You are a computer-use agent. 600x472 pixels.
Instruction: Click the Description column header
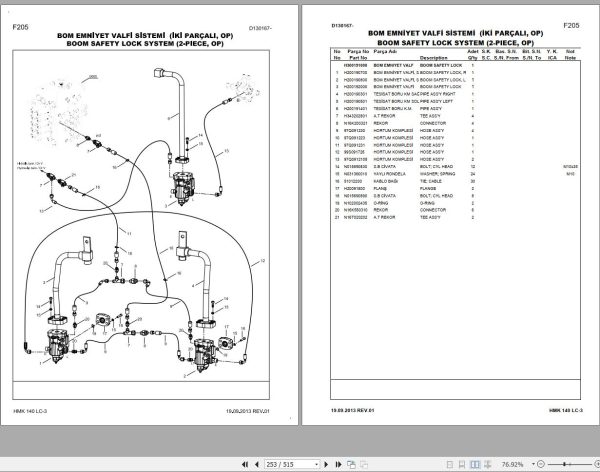[434, 58]
